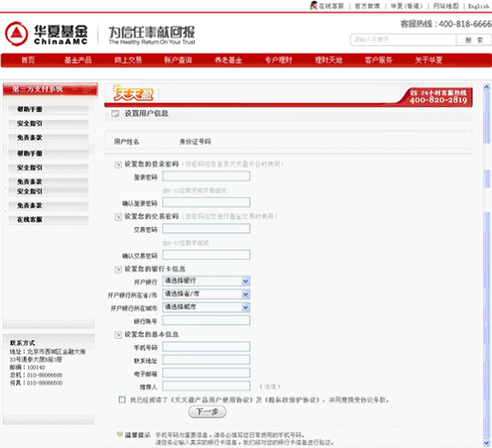Click the 客服热线 400-818-6666 text
Screen dimensions: 492x448
coord(446,24)
